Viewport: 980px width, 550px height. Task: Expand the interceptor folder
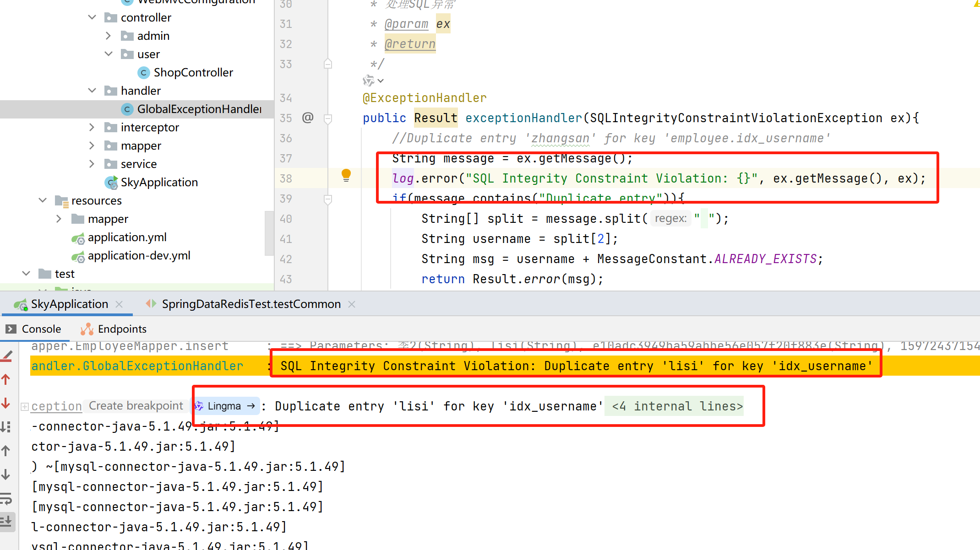(92, 127)
